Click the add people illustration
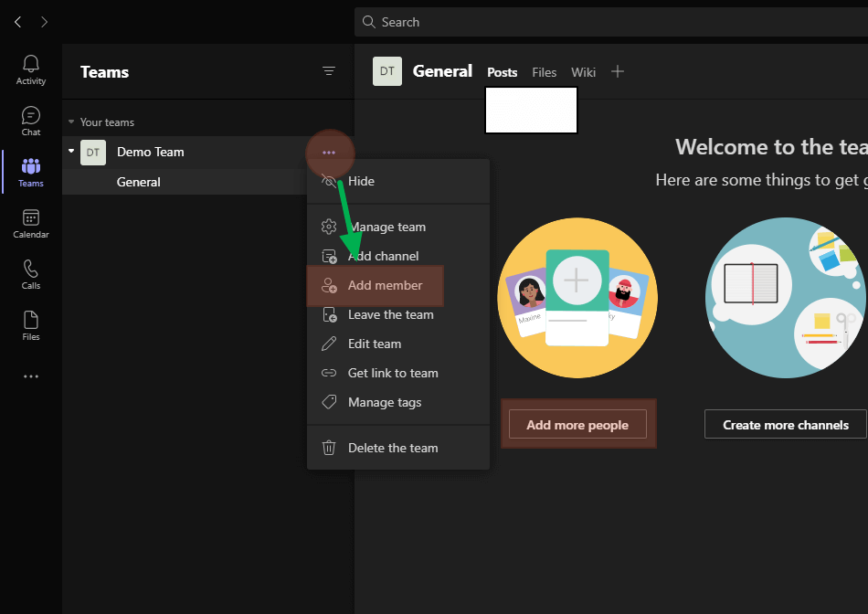868x614 pixels. 577,298
